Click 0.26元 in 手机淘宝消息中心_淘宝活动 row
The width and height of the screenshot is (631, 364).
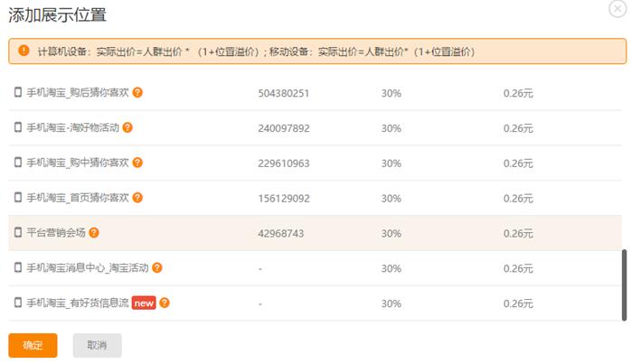[518, 268]
